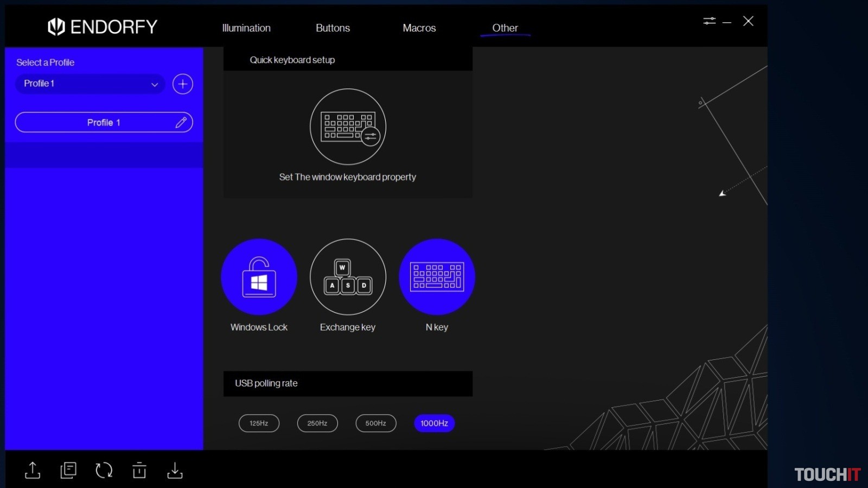
Task: Go to the Buttons tab
Action: click(x=333, y=28)
